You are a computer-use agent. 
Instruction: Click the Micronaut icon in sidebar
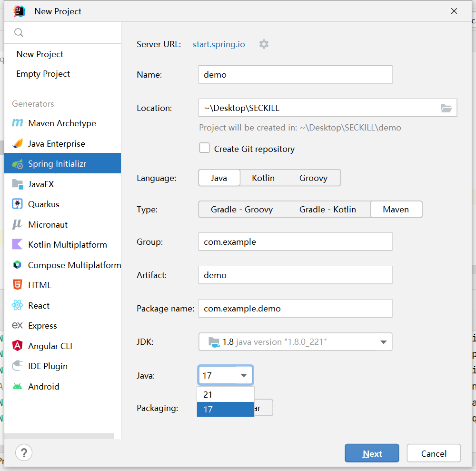pos(18,225)
